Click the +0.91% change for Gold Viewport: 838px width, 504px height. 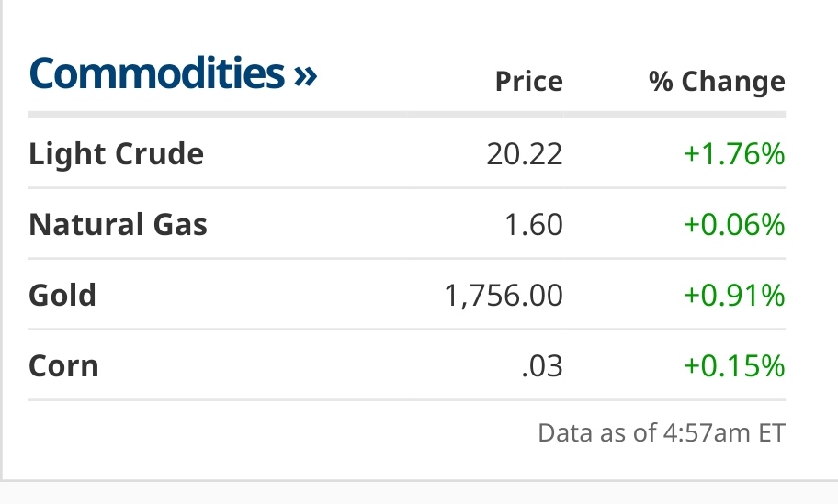[733, 295]
